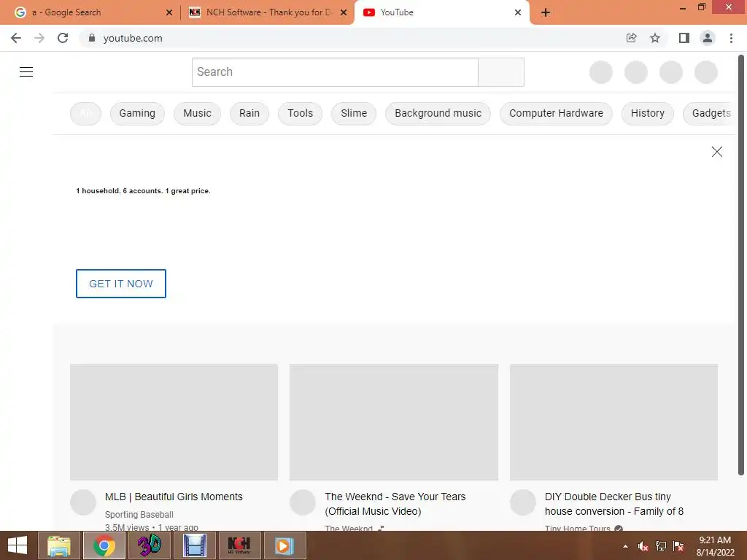Select the Gadgets filter chip
The width and height of the screenshot is (747, 560).
710,113
